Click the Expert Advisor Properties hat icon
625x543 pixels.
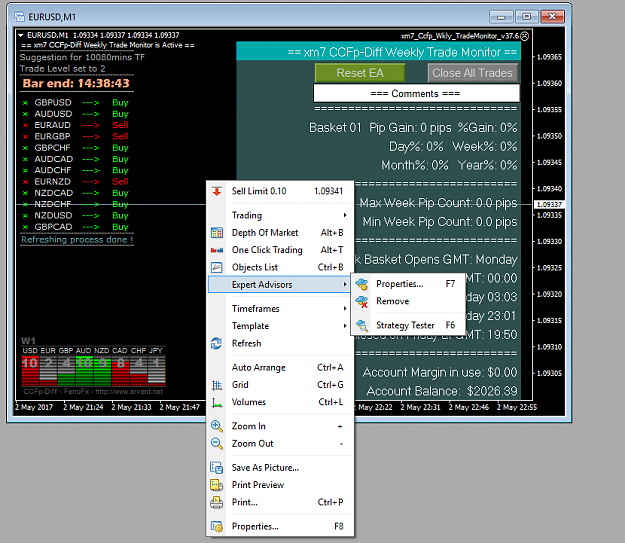coord(362,284)
